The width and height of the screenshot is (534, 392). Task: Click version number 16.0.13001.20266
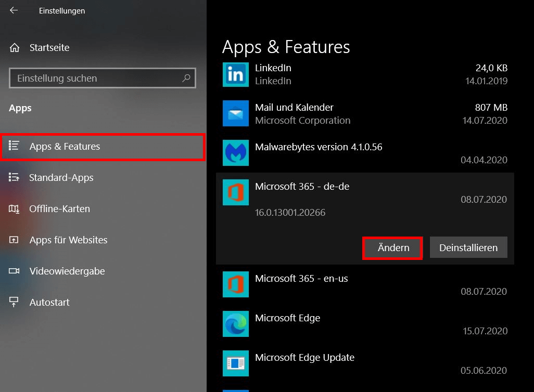tap(290, 213)
